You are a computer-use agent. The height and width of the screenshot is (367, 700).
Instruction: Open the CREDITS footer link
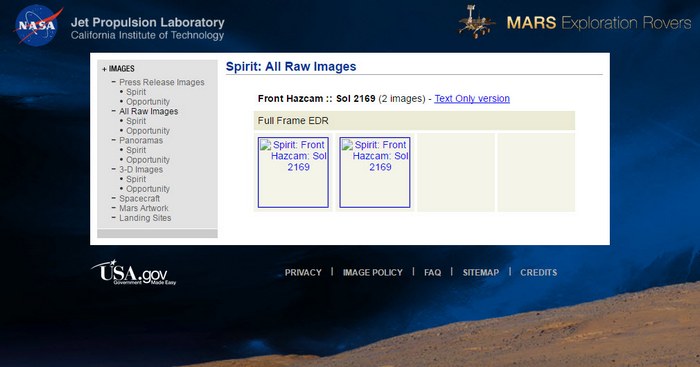click(x=538, y=272)
